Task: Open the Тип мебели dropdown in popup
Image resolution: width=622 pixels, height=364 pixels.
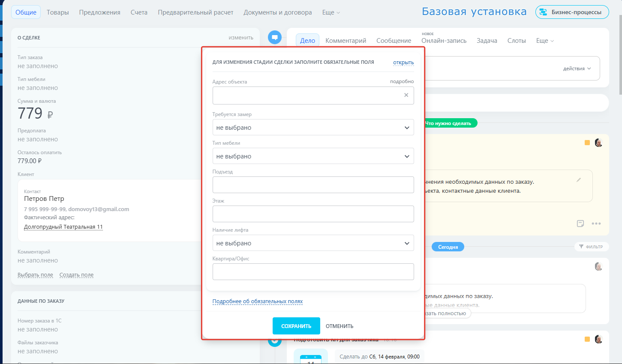Action: click(313, 156)
